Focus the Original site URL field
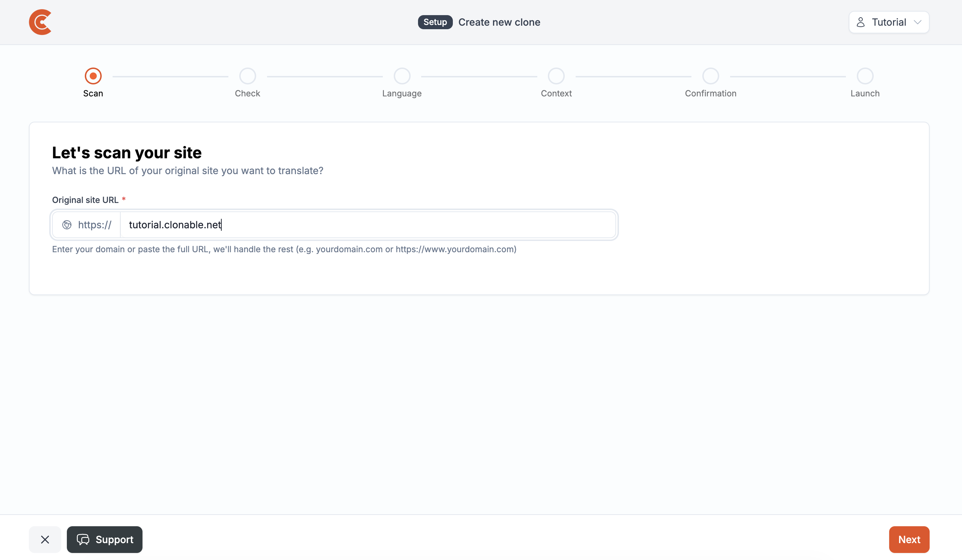The width and height of the screenshot is (962, 560). coord(368,225)
